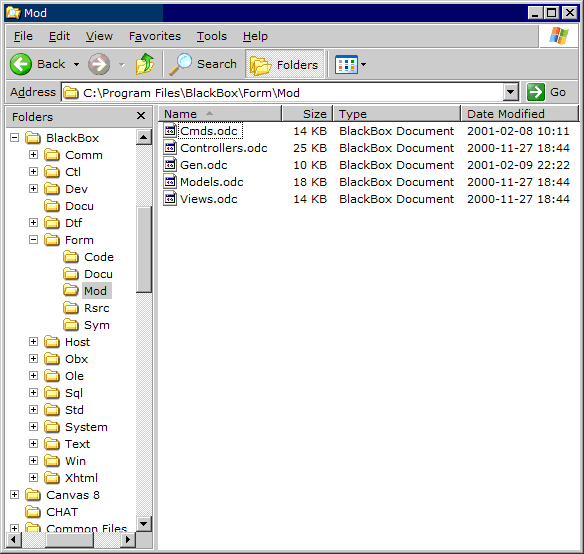Click the Models.odc file icon
The height and width of the screenshot is (554, 584).
(x=170, y=181)
